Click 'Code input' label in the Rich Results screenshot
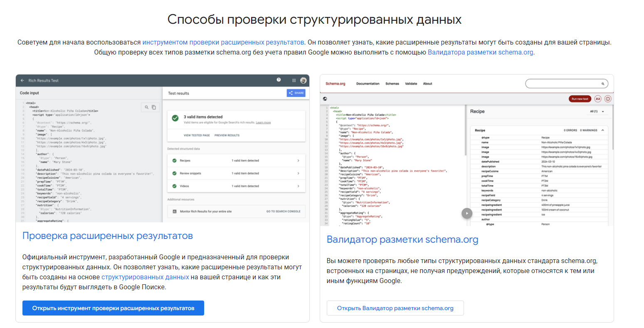This screenshot has width=644, height=328. (x=30, y=93)
